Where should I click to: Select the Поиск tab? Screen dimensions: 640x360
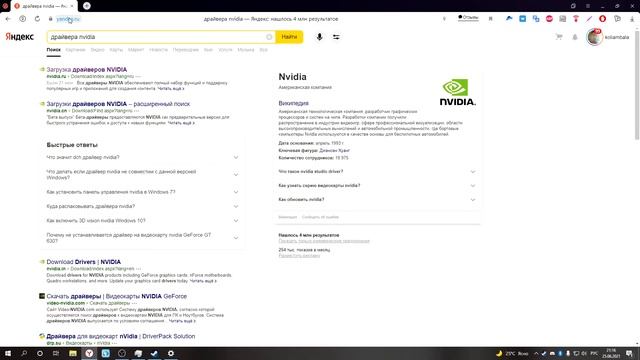click(53, 50)
